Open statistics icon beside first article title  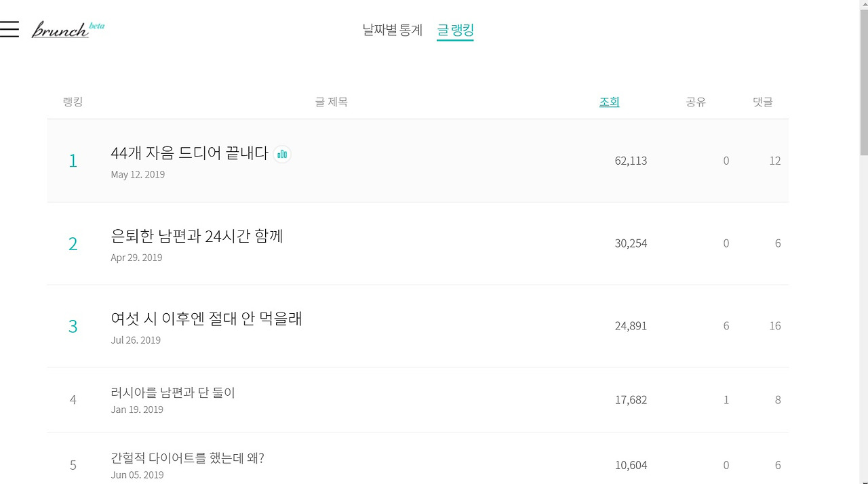(x=282, y=155)
